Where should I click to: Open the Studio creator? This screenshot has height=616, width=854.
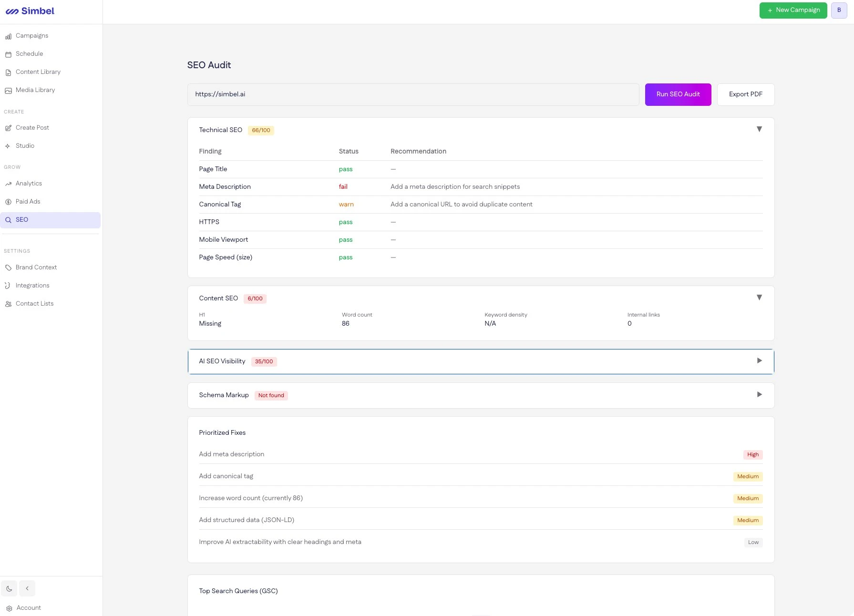tap(24, 145)
